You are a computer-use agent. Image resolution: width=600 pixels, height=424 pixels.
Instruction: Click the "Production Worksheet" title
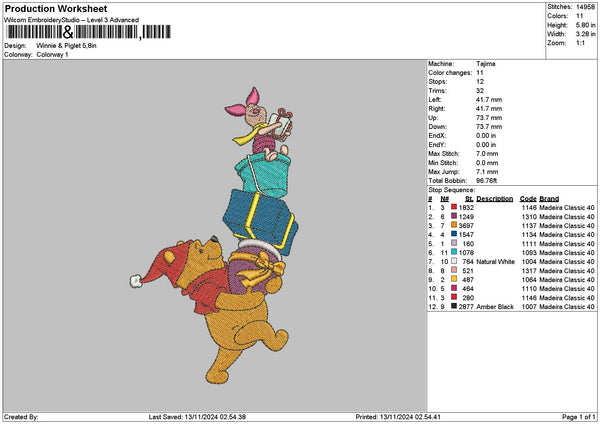coord(56,8)
